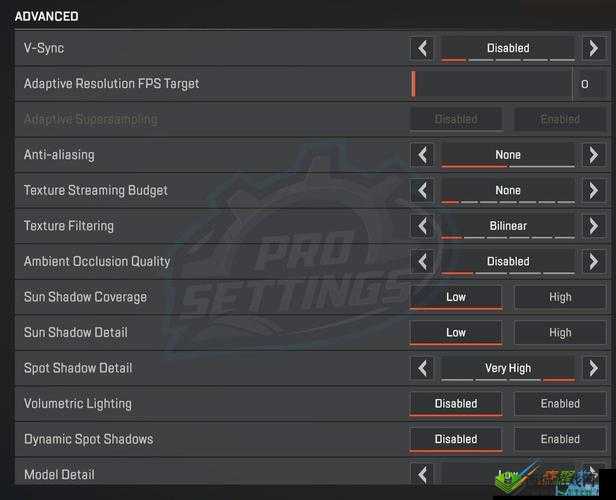Click the Adaptive Resolution FPS Target slider
616x500 pixels.
(491, 84)
